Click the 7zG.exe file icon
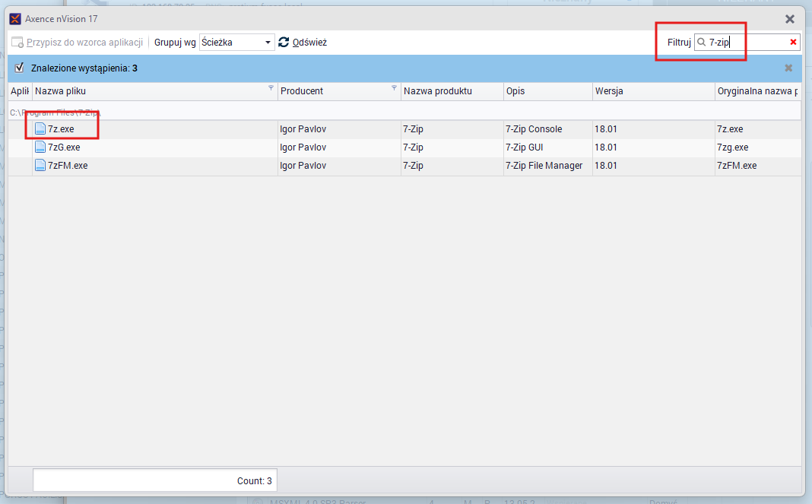Image resolution: width=812 pixels, height=504 pixels. coord(40,147)
